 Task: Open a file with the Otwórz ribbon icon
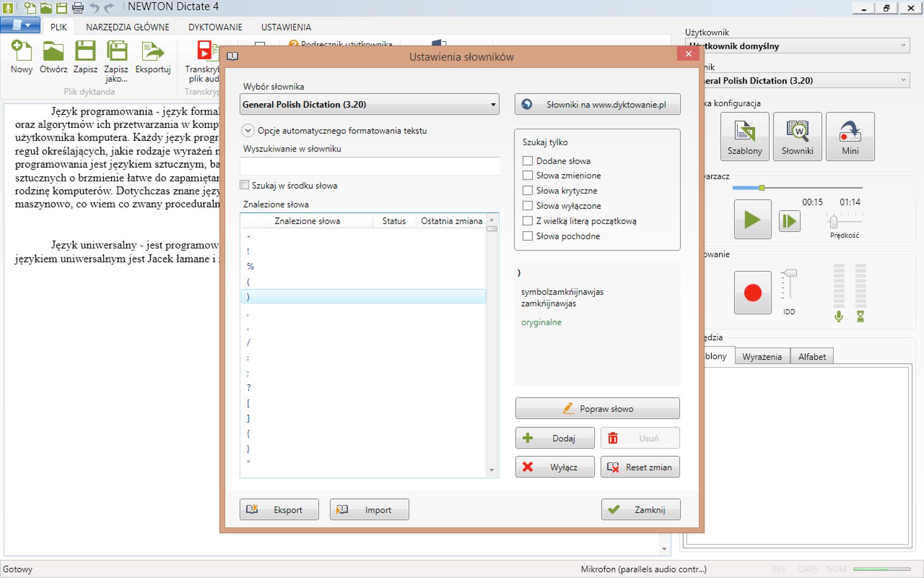53,57
